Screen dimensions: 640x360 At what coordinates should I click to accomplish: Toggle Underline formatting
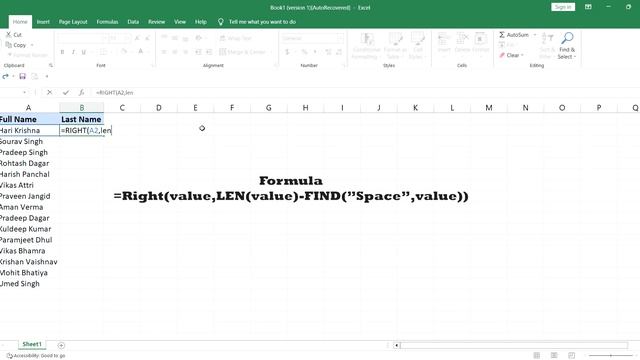pos(84,52)
